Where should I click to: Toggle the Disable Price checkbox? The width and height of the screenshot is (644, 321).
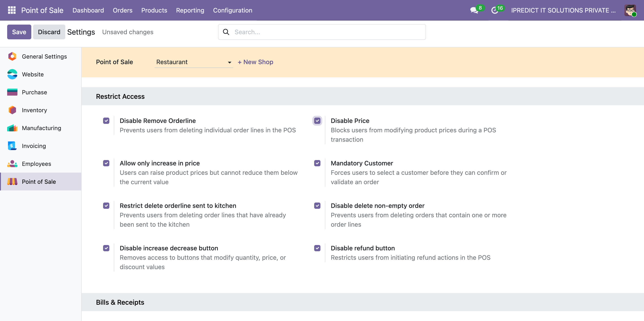click(x=317, y=121)
